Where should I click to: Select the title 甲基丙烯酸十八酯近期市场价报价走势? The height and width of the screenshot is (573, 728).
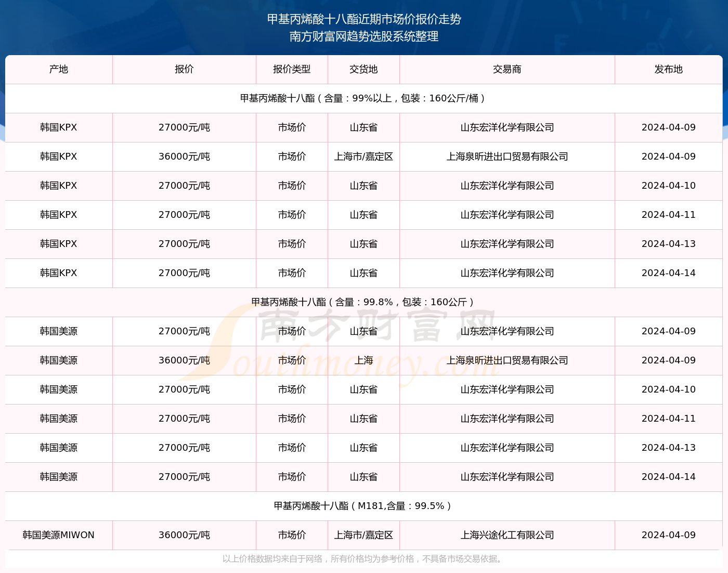(364, 19)
